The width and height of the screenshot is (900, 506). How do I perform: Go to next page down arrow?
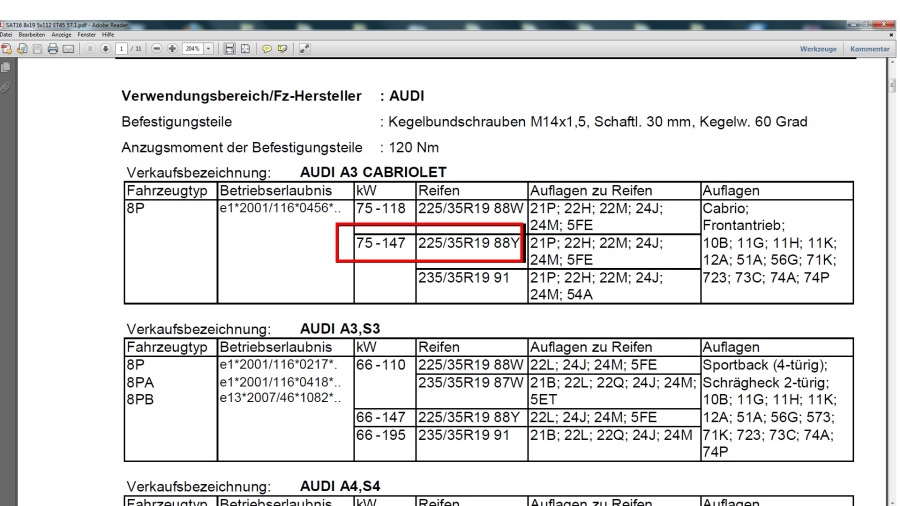pyautogui.click(x=106, y=49)
